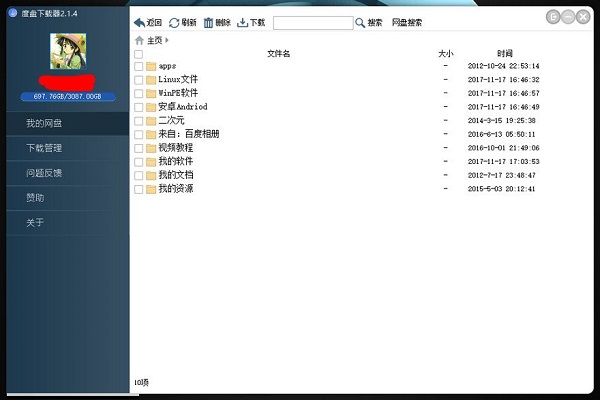Sort by the 文件名 column header
The height and width of the screenshot is (400, 600).
278,53
